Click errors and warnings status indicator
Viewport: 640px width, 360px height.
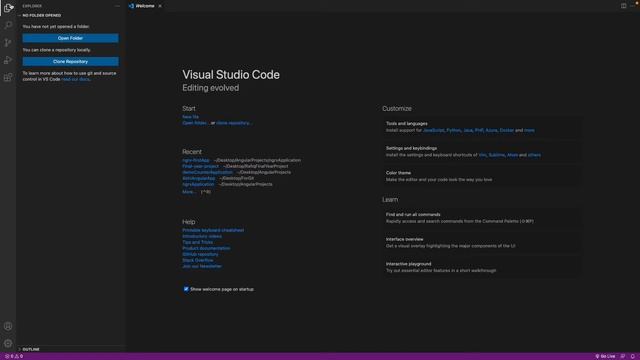tap(14, 356)
